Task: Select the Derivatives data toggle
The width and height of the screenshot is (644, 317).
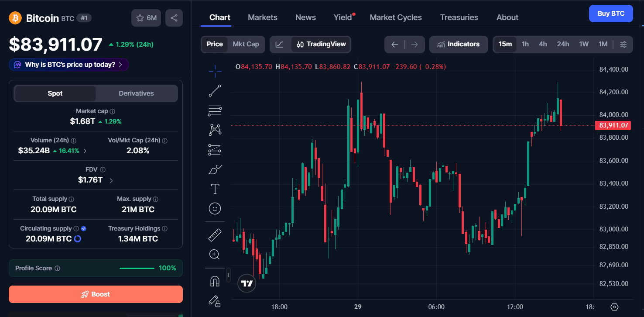Action: pyautogui.click(x=136, y=93)
